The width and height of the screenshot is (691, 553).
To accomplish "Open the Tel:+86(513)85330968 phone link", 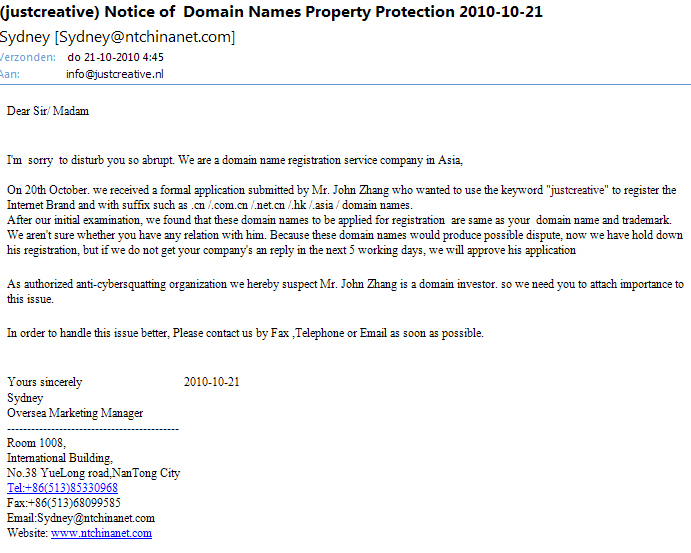I will coord(62,488).
